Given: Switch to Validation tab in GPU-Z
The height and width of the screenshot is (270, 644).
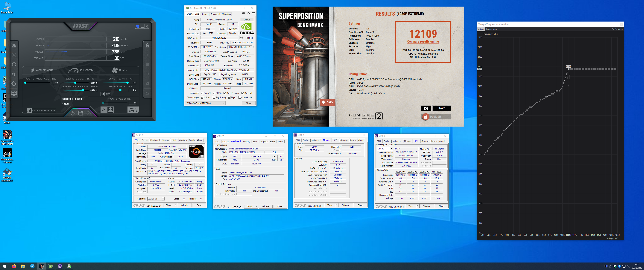Looking at the screenshot, I should pyautogui.click(x=227, y=14).
